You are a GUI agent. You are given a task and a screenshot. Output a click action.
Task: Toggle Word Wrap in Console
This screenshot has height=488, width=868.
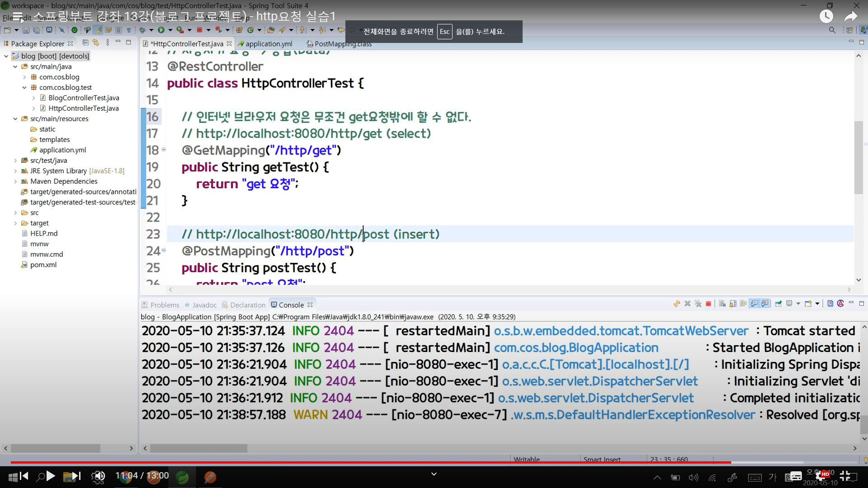743,304
